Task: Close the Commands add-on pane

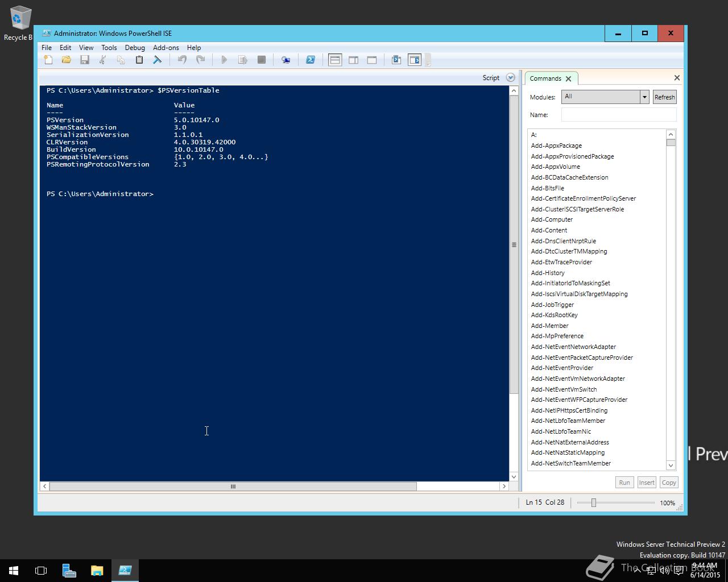Action: (677, 78)
